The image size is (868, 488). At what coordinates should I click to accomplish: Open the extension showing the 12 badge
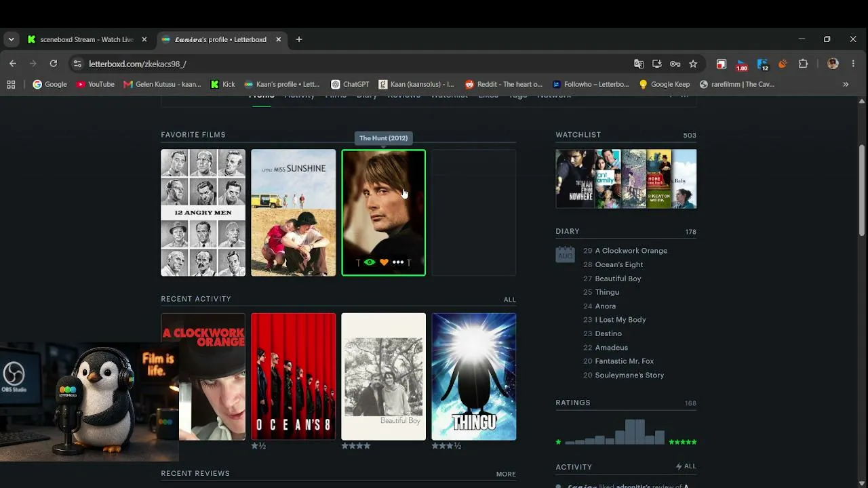tap(763, 64)
